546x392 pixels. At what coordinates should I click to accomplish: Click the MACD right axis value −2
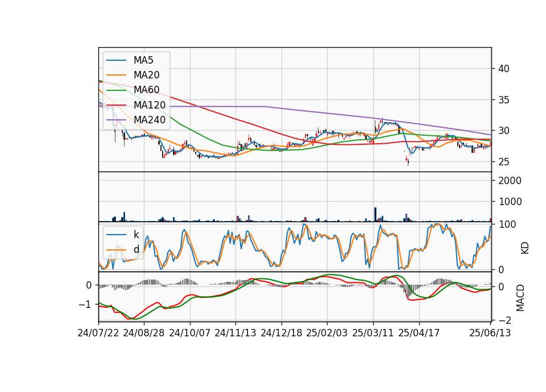506,320
